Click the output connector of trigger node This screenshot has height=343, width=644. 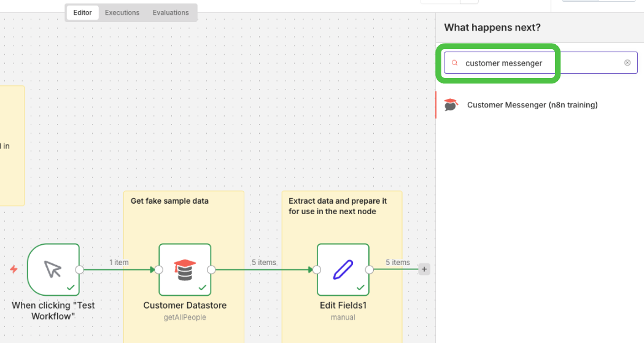tap(80, 269)
